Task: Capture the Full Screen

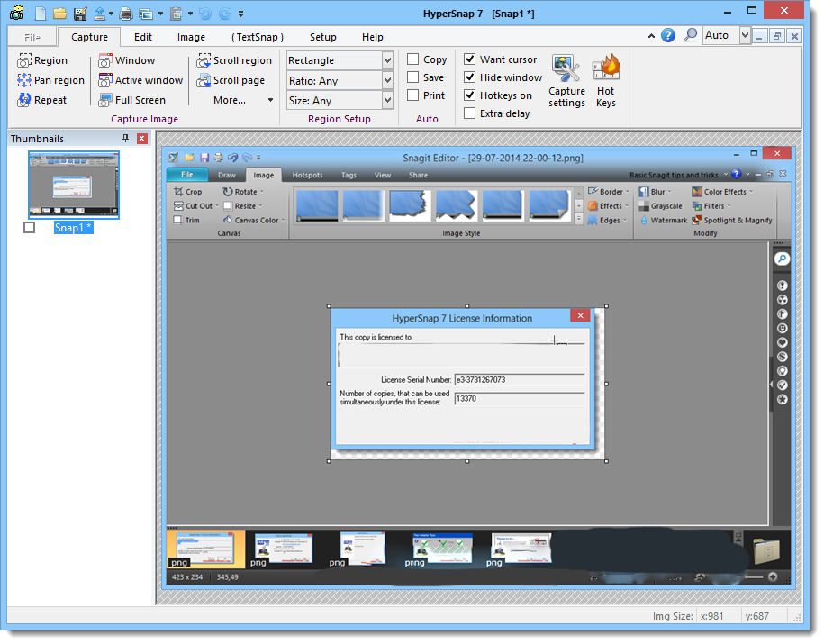Action: [131, 100]
